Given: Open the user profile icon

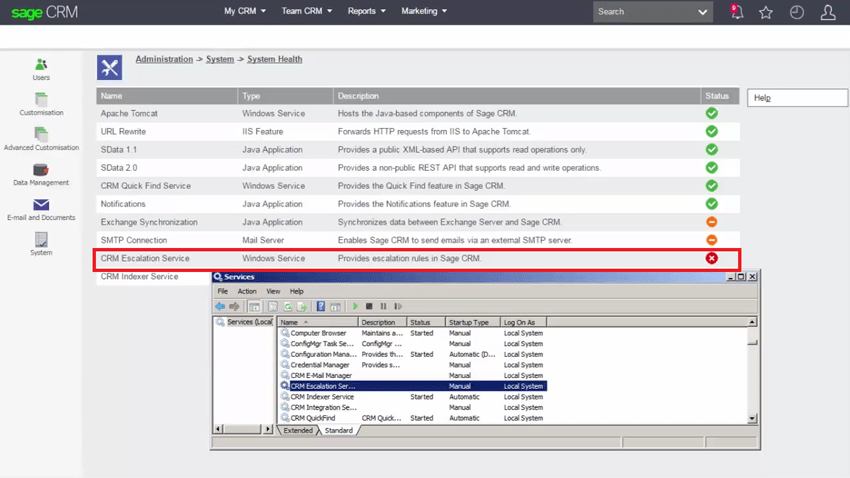Looking at the screenshot, I should (828, 12).
